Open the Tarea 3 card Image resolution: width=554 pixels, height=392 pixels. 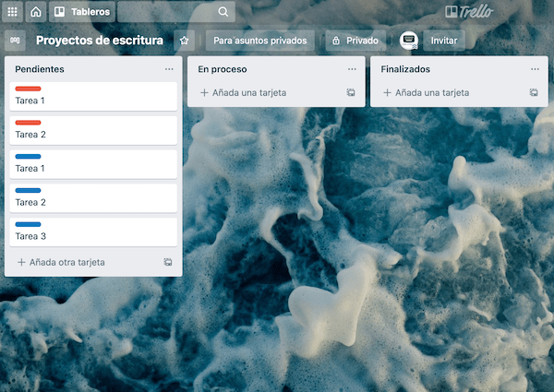[x=93, y=232]
